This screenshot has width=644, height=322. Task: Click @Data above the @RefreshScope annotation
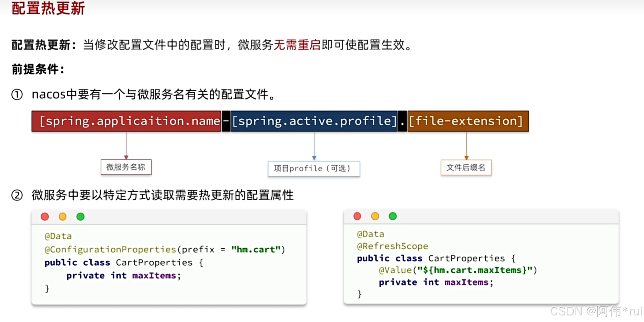[371, 234]
